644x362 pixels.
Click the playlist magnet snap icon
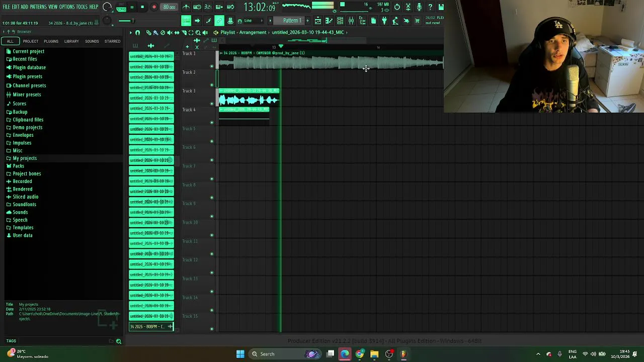(x=137, y=32)
